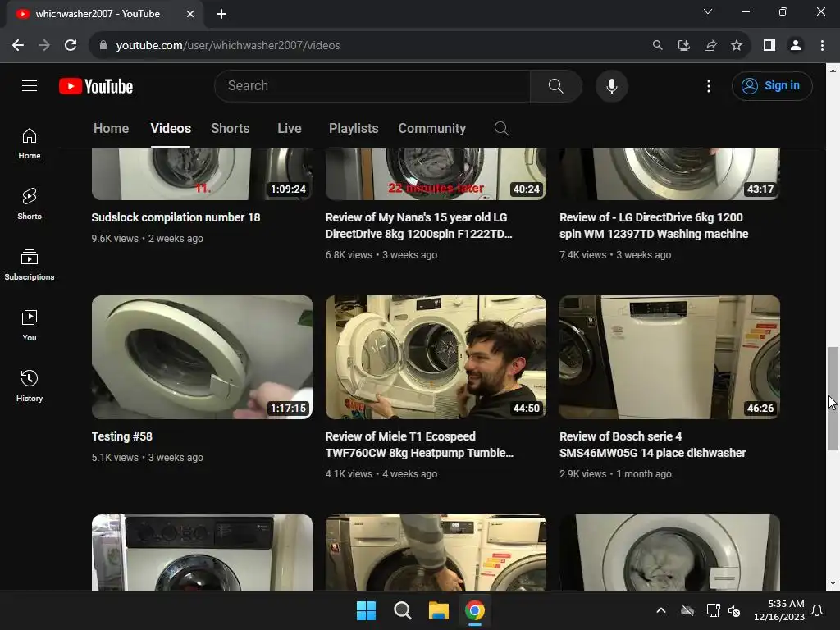Viewport: 840px width, 630px height.
Task: Click the search magnifier button
Action: pos(555,85)
